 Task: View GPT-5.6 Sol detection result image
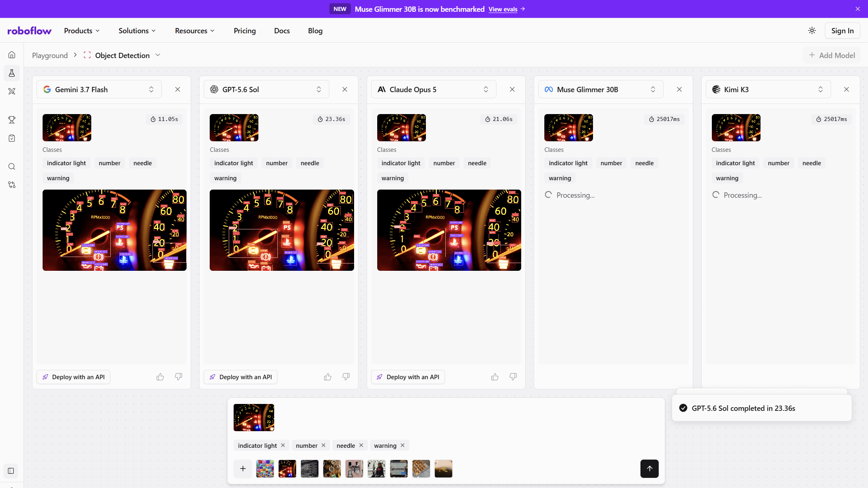pos(282,230)
